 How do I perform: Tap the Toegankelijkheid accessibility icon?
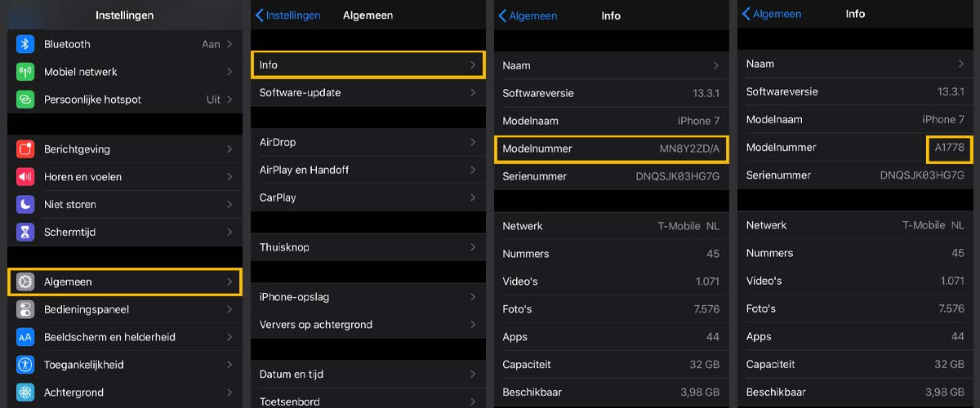click(x=25, y=365)
